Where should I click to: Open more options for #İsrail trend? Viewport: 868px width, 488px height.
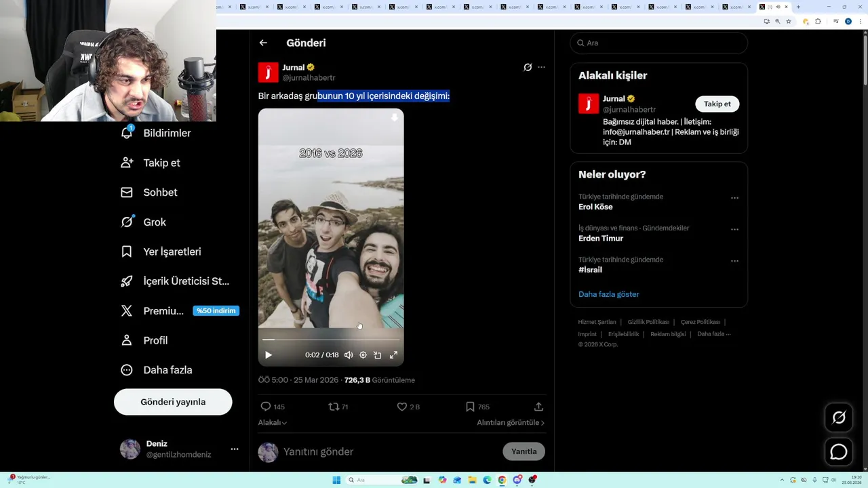point(734,261)
